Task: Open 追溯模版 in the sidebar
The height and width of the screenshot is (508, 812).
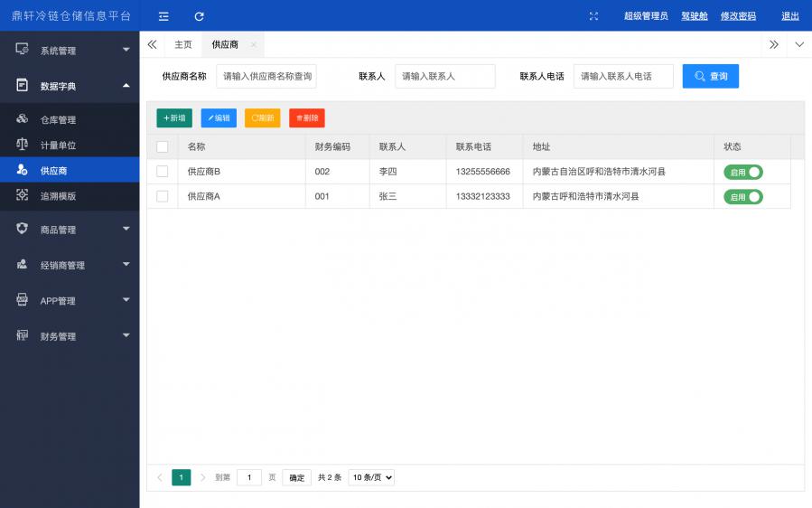Action: pyautogui.click(x=58, y=196)
